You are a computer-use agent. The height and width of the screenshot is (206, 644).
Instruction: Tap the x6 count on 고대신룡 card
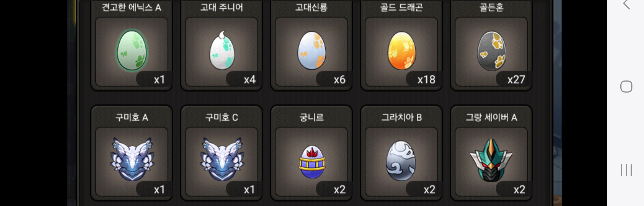click(x=339, y=80)
